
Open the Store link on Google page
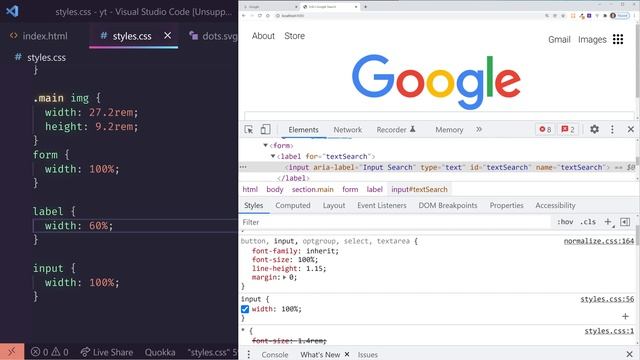pyautogui.click(x=294, y=36)
